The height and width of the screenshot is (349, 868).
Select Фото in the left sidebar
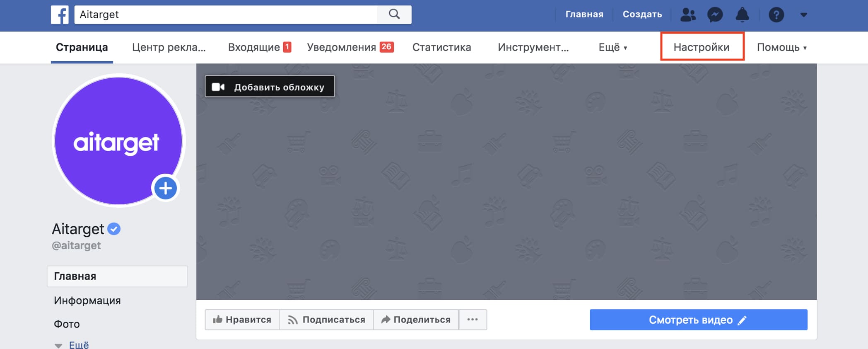click(67, 324)
